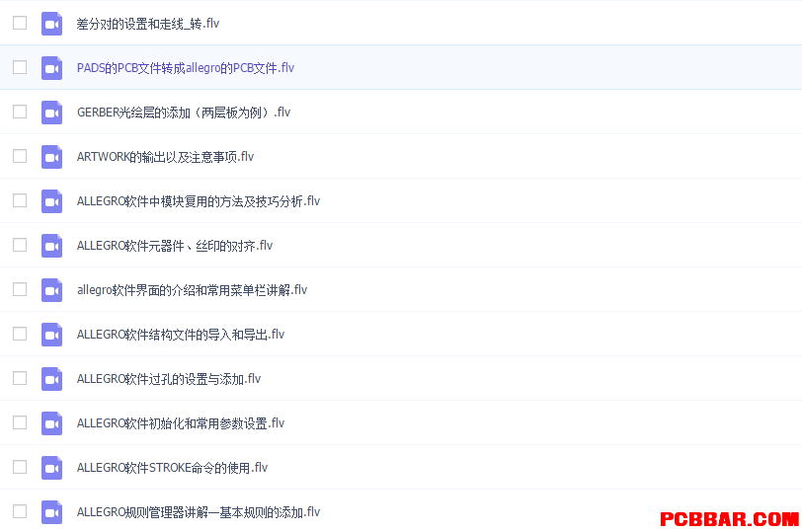Tick checkbox for GERBER光绘层的添加 file
The height and width of the screenshot is (532, 802).
click(20, 112)
